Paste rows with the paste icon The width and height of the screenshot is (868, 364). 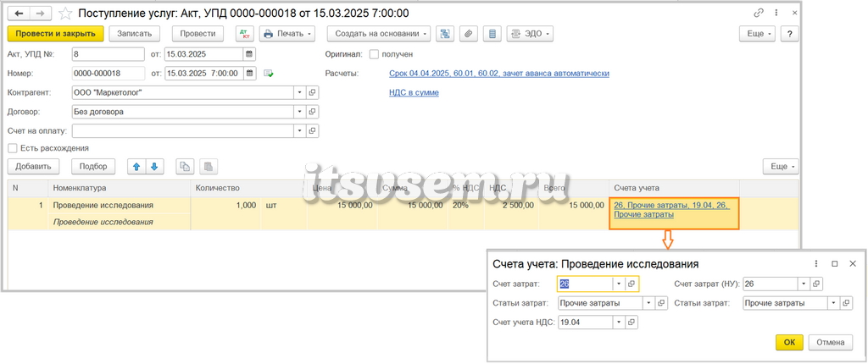click(209, 167)
